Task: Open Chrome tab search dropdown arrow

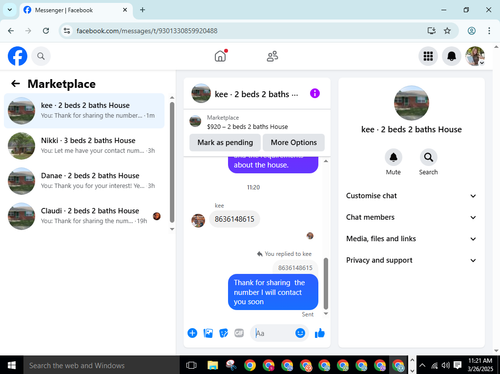Action: pos(10,10)
